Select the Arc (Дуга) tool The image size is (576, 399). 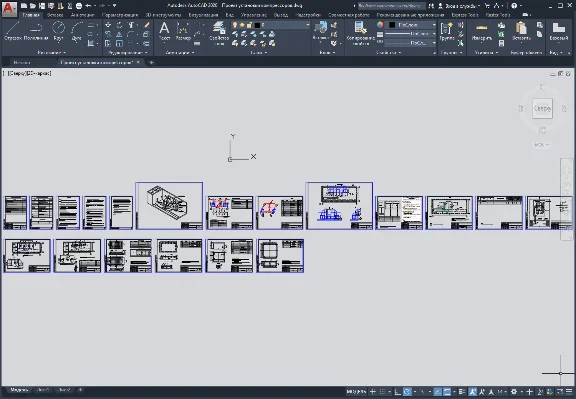77,31
